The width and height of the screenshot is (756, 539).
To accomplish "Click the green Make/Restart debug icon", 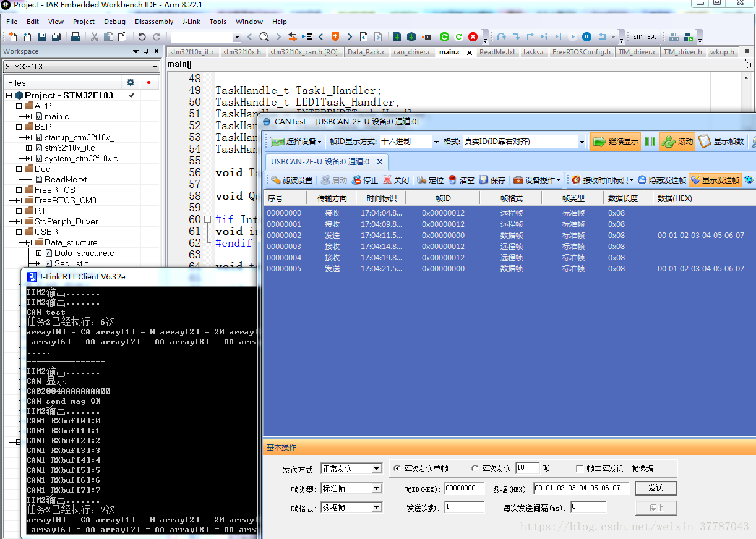I will pyautogui.click(x=444, y=37).
